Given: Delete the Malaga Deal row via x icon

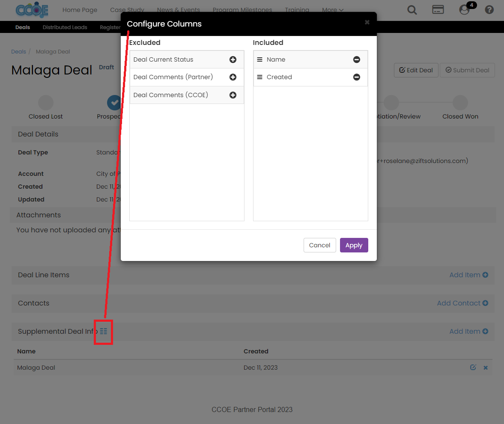Looking at the screenshot, I should tap(486, 367).
